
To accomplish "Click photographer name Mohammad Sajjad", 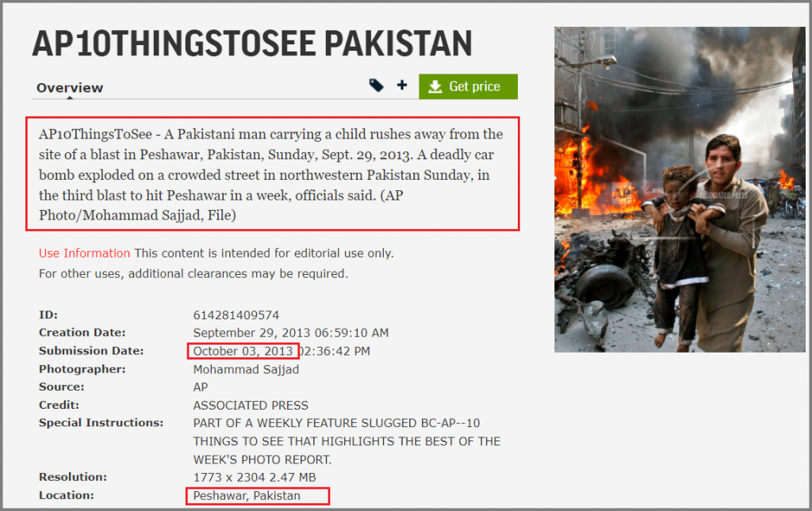I will [x=246, y=369].
